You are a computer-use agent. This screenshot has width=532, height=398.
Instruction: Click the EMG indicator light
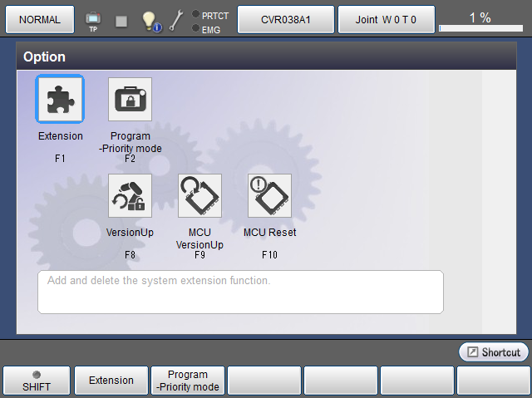coord(195,29)
